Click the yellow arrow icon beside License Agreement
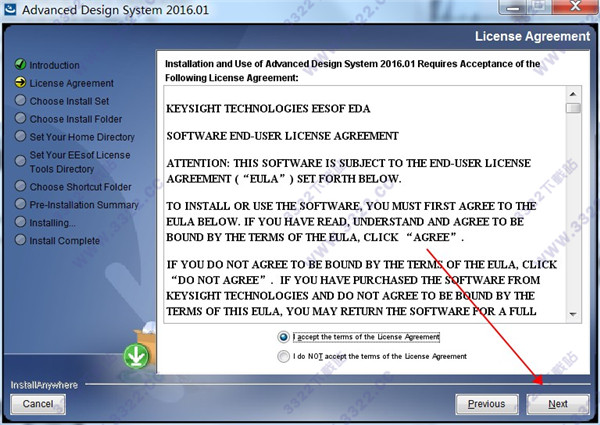The height and width of the screenshot is (425, 600). 20,82
